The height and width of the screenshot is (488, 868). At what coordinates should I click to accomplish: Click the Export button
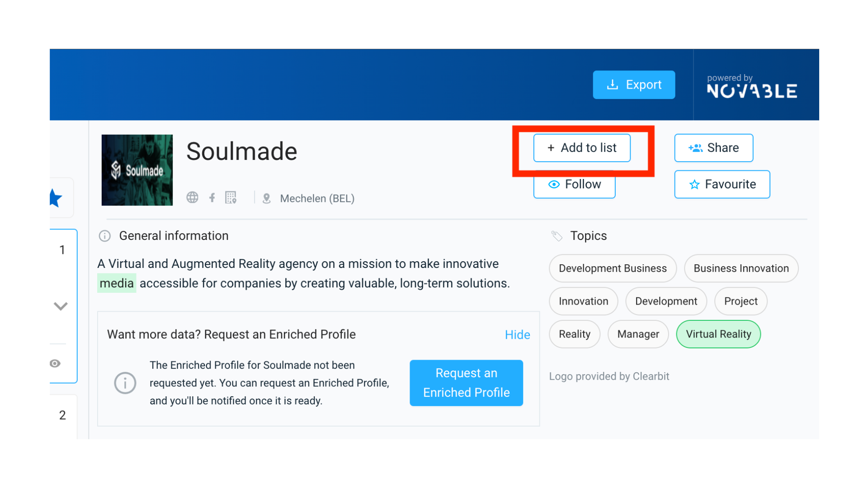634,84
